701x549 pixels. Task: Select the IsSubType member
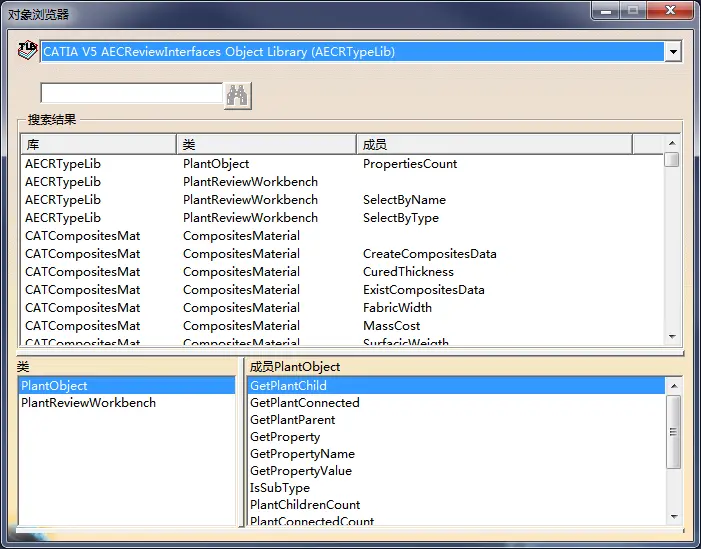(456, 487)
